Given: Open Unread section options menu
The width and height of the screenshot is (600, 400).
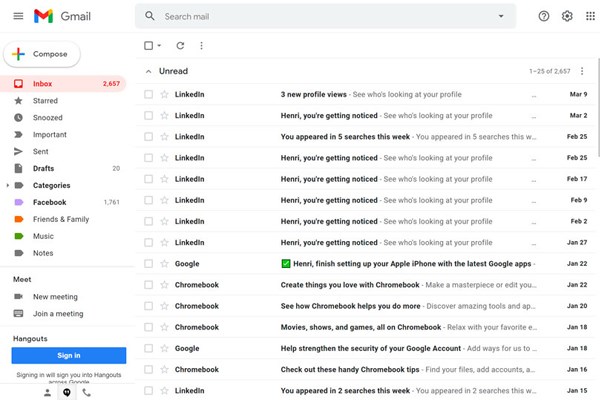Looking at the screenshot, I should pyautogui.click(x=582, y=71).
